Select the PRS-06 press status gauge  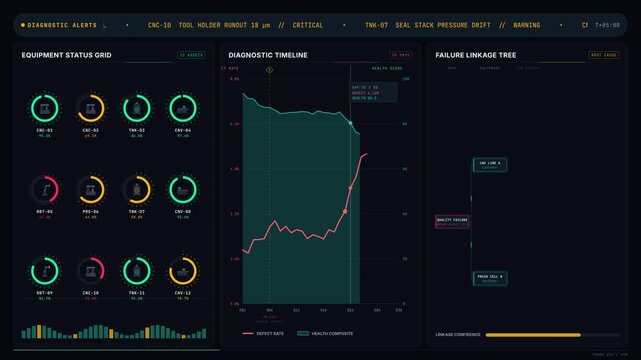[x=91, y=190]
